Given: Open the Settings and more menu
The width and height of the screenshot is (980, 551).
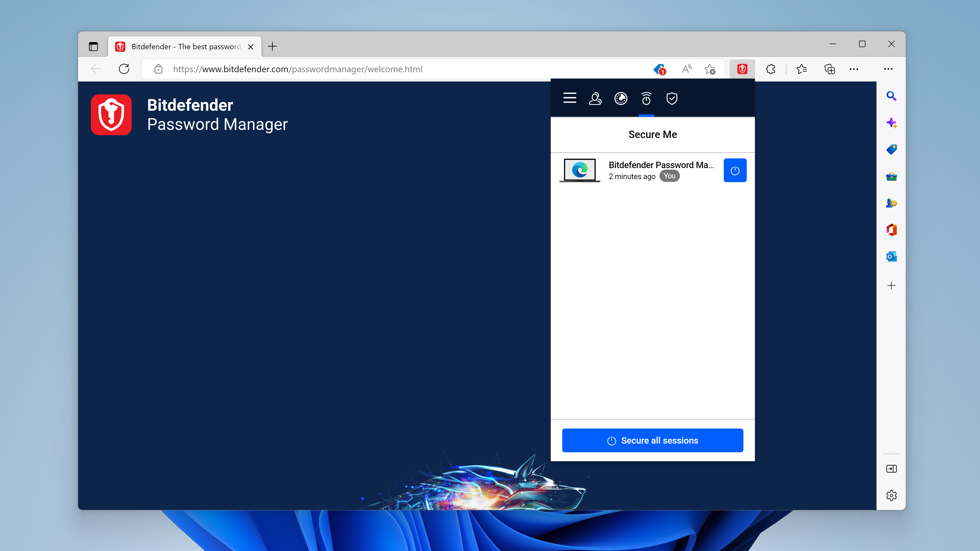Looking at the screenshot, I should [x=854, y=69].
